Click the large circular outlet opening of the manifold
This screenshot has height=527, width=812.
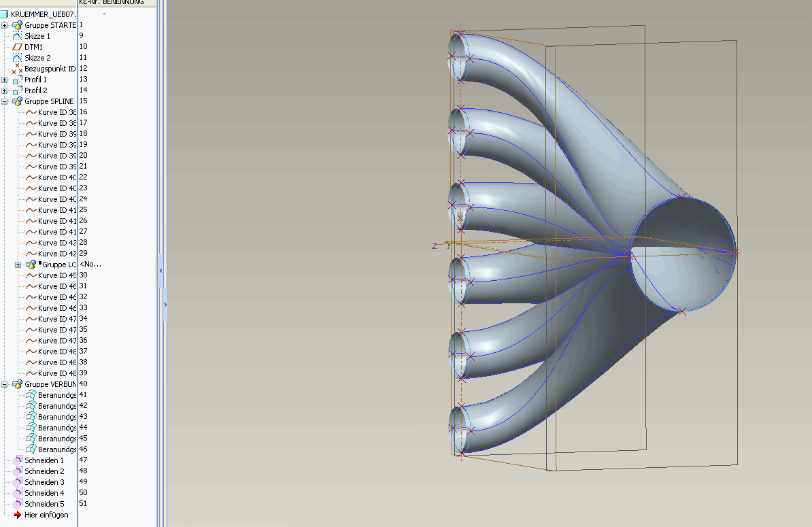pos(683,255)
